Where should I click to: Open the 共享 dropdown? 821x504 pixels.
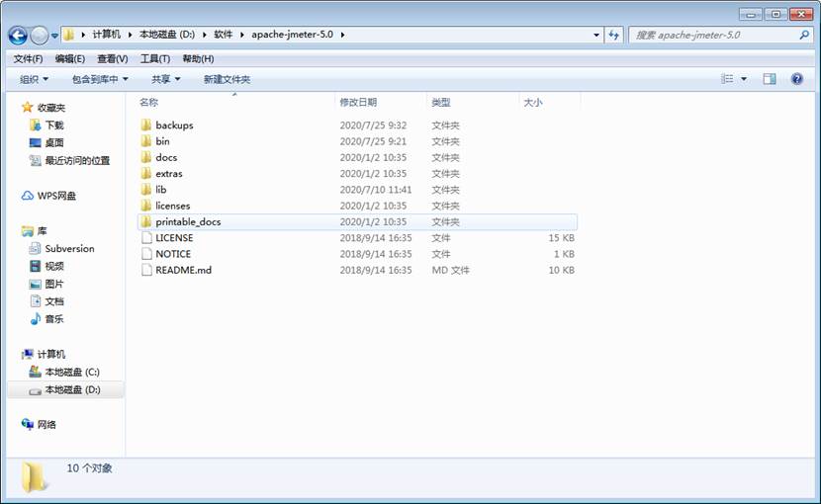(x=166, y=79)
